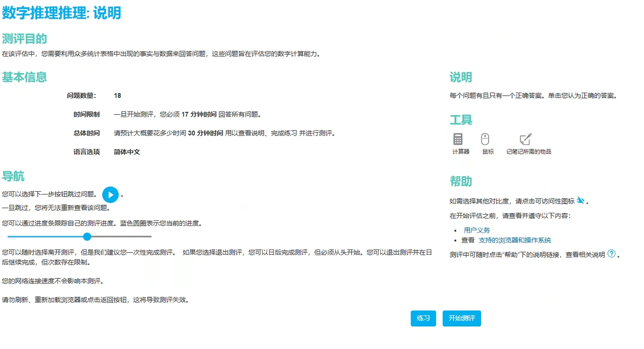Click the blue progress circle handle
644x349 pixels.
pos(87,237)
